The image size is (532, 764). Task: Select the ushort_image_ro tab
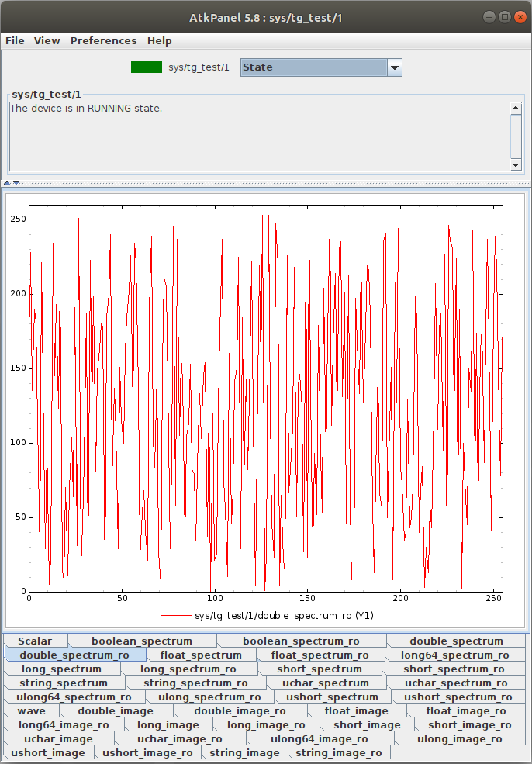[147, 753]
